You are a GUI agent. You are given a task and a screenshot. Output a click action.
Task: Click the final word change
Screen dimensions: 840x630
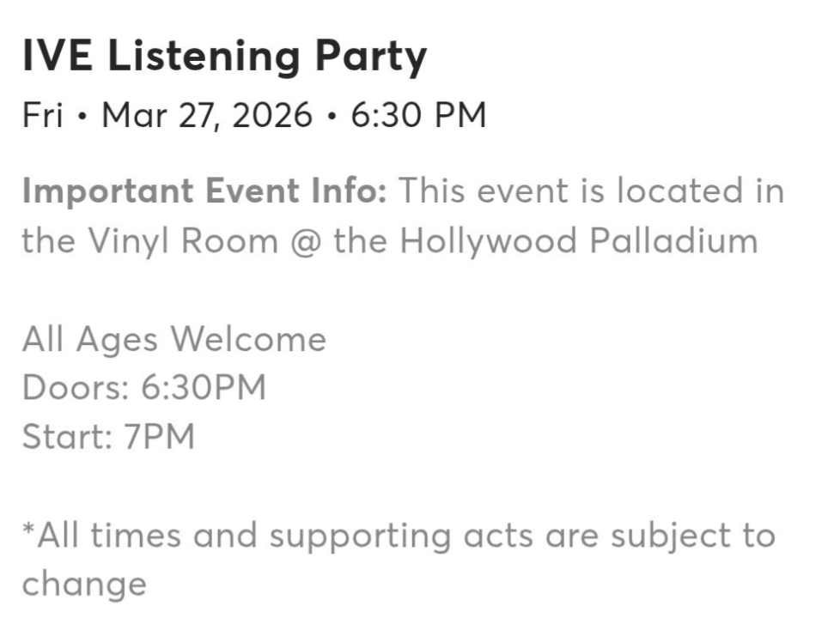[x=84, y=585]
